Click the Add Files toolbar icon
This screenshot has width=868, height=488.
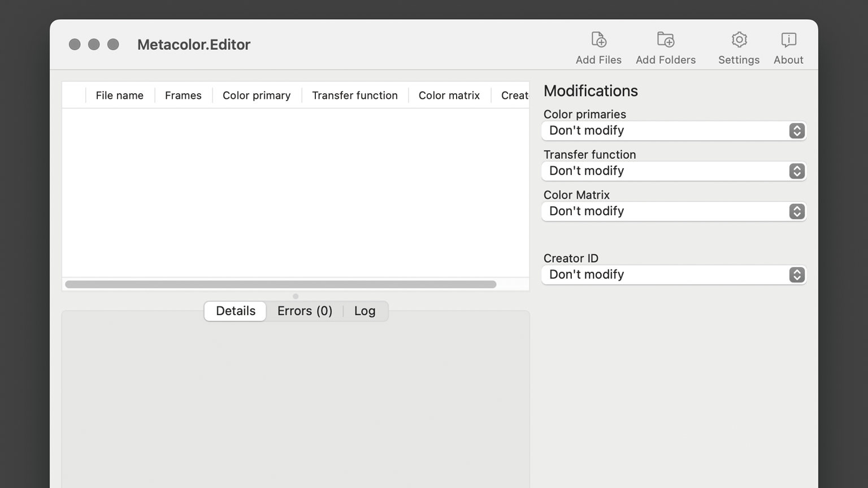(598, 40)
